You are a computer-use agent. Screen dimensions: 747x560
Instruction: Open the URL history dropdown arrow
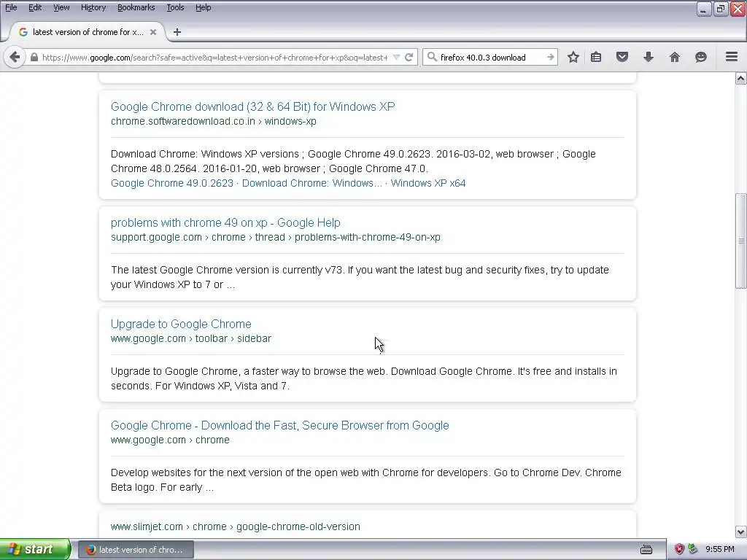pyautogui.click(x=396, y=58)
